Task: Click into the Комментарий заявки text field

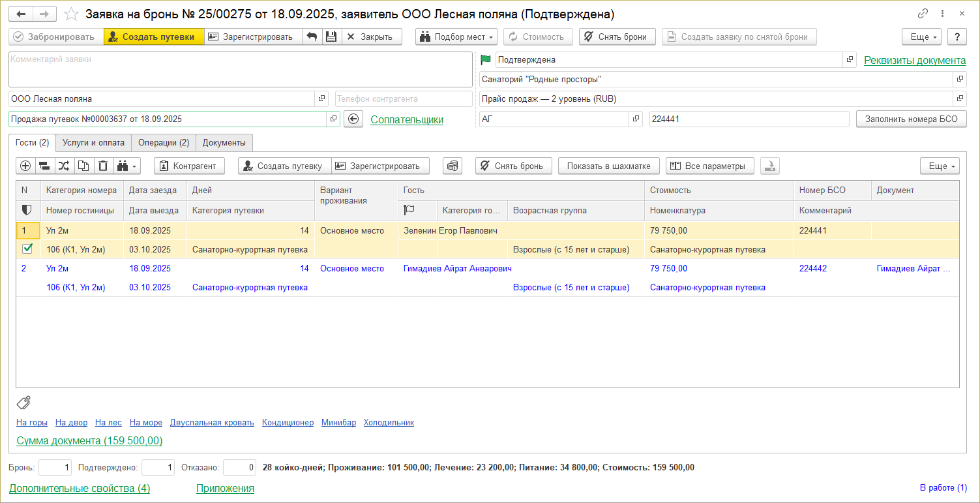Action: coord(240,70)
